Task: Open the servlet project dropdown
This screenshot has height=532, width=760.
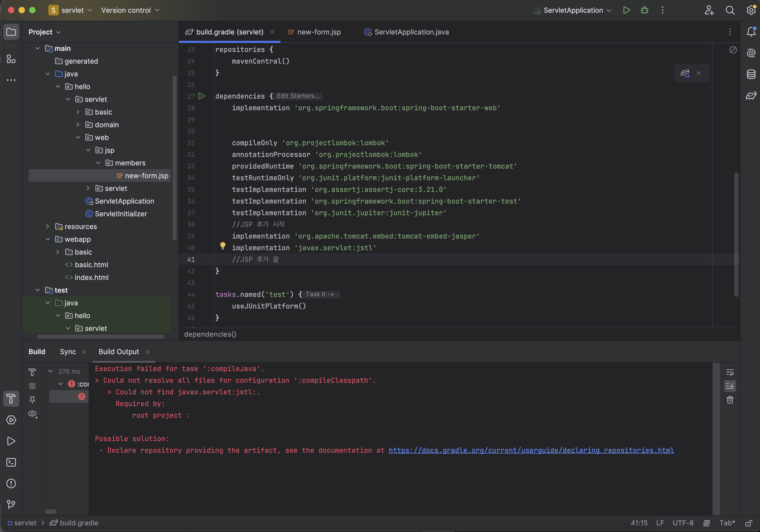Action: 70,10
